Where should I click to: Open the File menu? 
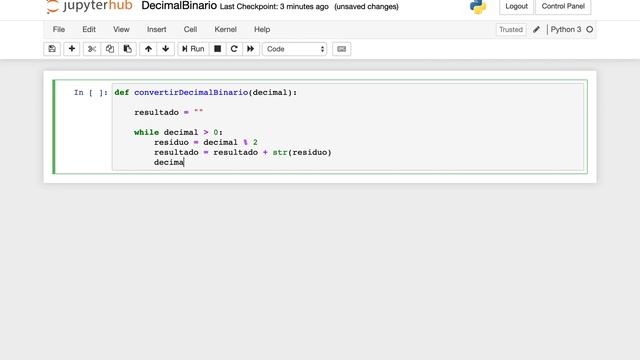(x=59, y=29)
